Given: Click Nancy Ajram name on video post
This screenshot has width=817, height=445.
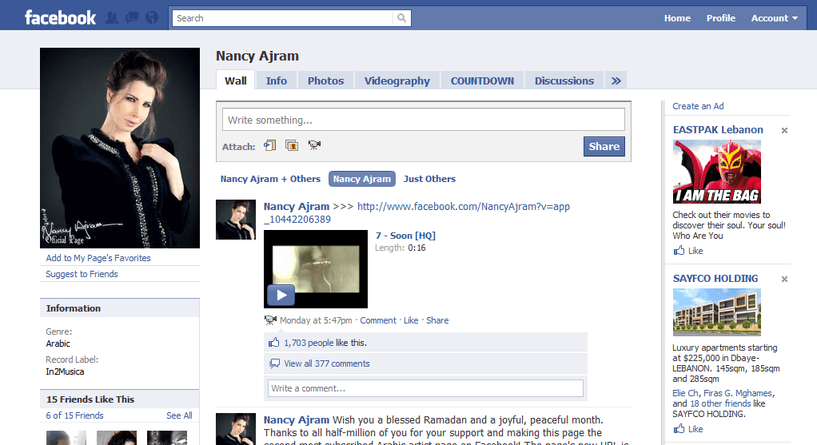Looking at the screenshot, I should click(296, 206).
